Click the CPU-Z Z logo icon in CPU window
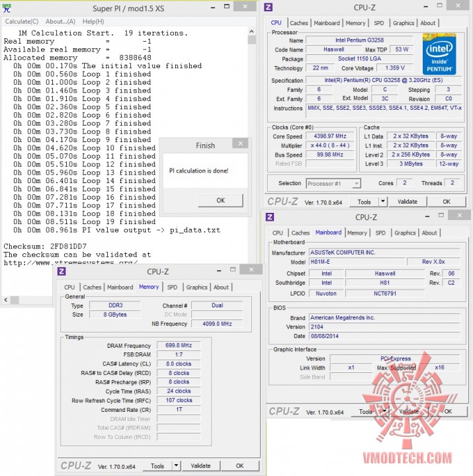Viewport: 473px width, 476px height. 268,7
